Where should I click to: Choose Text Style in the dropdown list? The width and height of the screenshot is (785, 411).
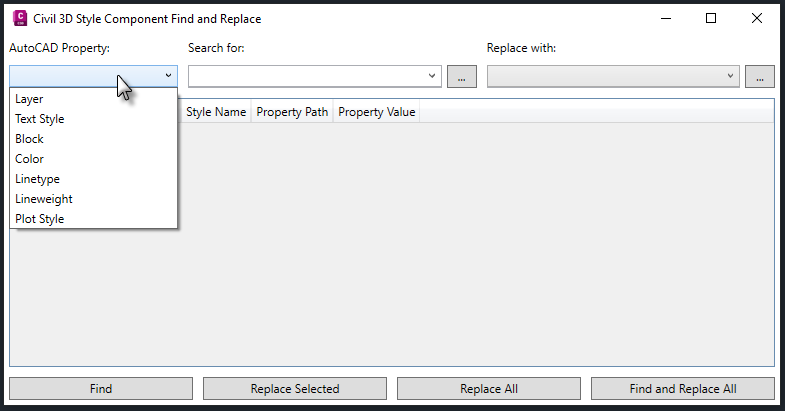39,119
